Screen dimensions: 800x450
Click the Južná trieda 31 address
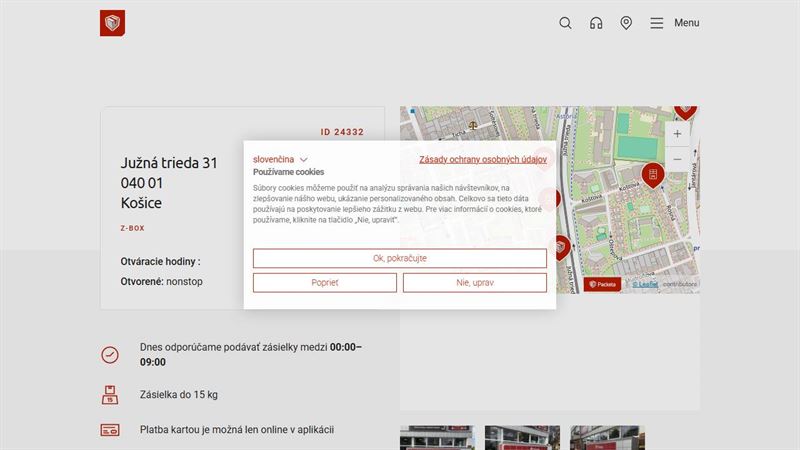tap(169, 163)
